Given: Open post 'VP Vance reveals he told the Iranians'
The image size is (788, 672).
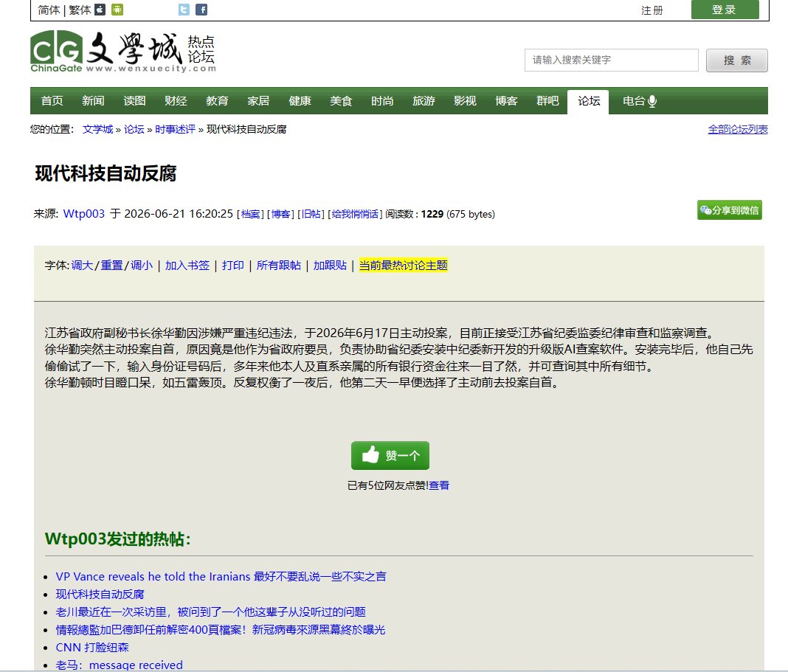Looking at the screenshot, I should point(221,577).
